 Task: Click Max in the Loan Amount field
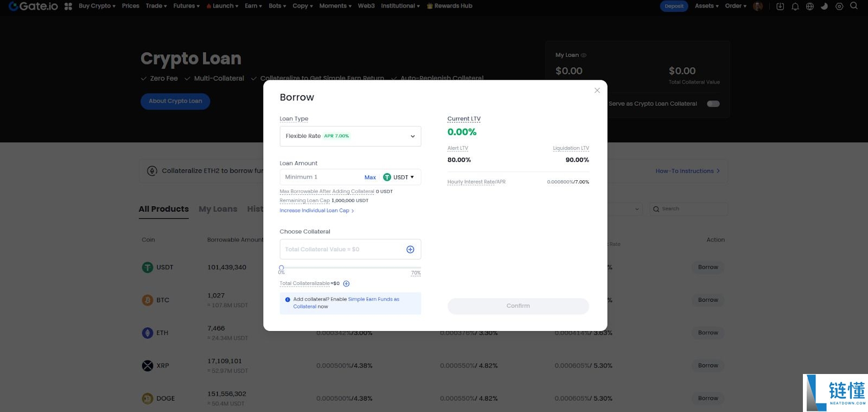coord(370,178)
